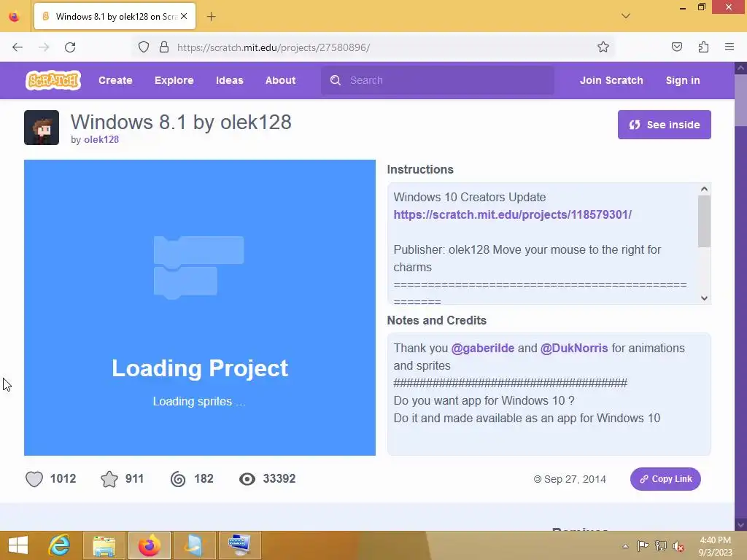Image resolution: width=747 pixels, height=560 pixels.
Task: Click the See inside button
Action: pos(664,125)
